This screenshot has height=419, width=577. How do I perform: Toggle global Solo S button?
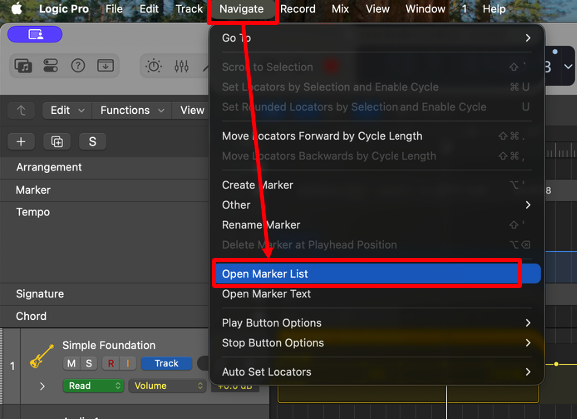tap(93, 142)
